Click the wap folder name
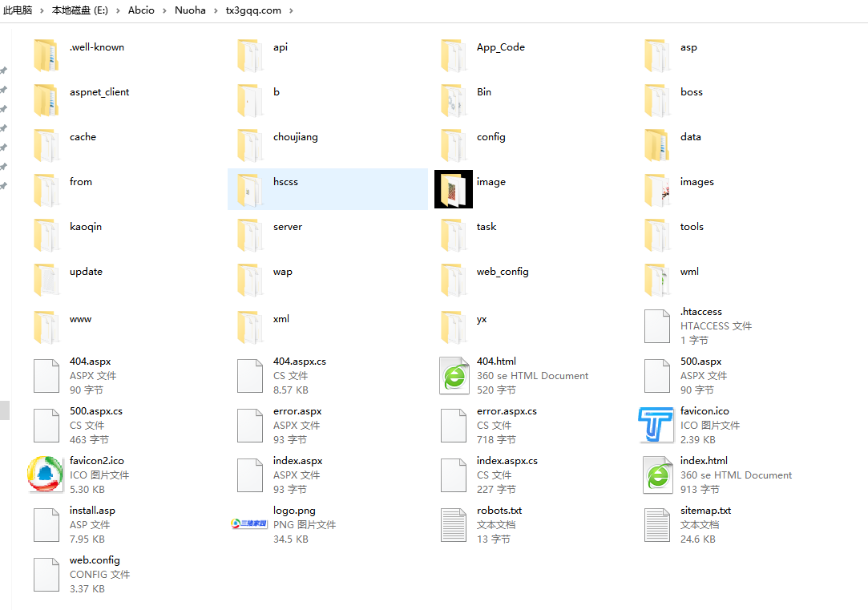Viewport: 868px width, 610px height. (x=282, y=273)
